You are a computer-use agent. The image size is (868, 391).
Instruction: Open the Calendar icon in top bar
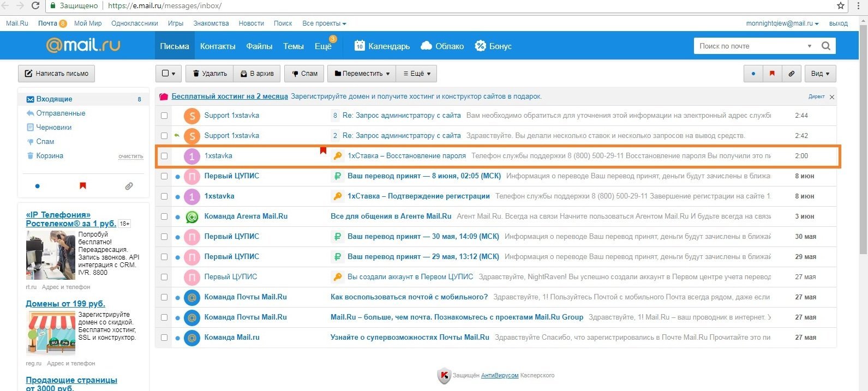pos(359,46)
